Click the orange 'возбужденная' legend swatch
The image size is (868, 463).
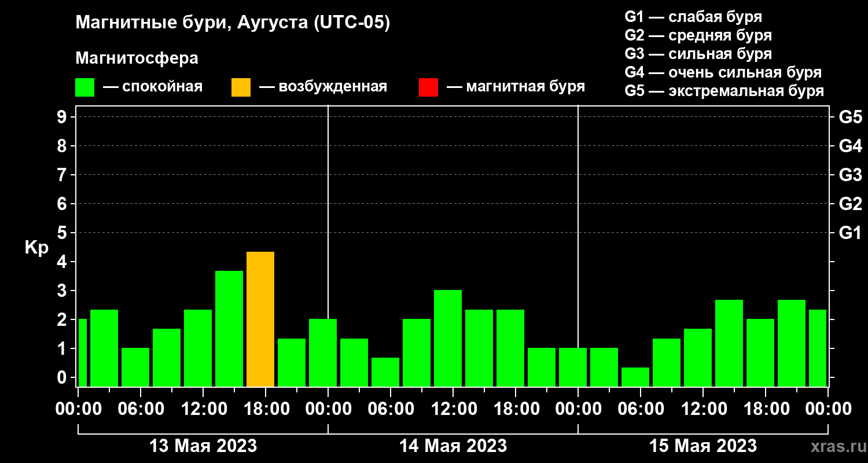(x=241, y=87)
